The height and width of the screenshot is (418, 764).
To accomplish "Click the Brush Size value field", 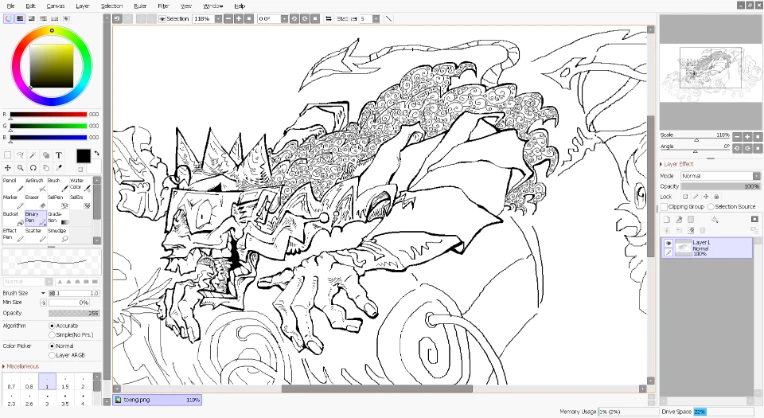I will click(x=74, y=293).
